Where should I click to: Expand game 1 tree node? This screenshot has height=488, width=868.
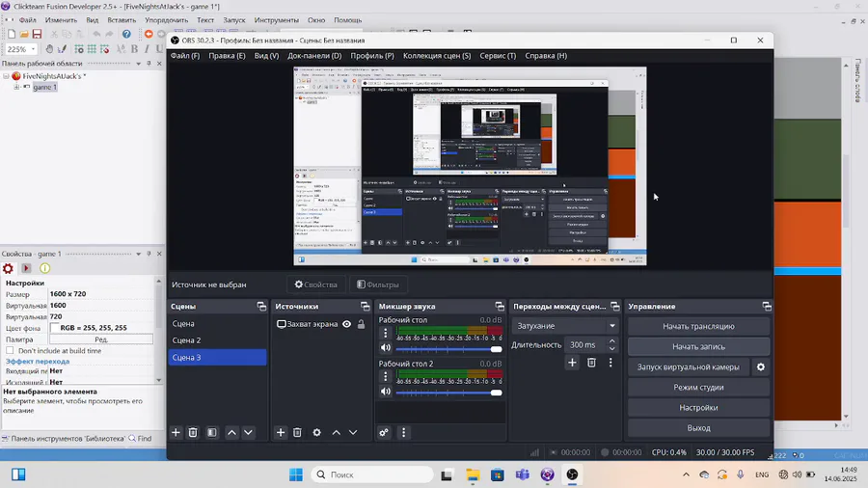tap(16, 87)
